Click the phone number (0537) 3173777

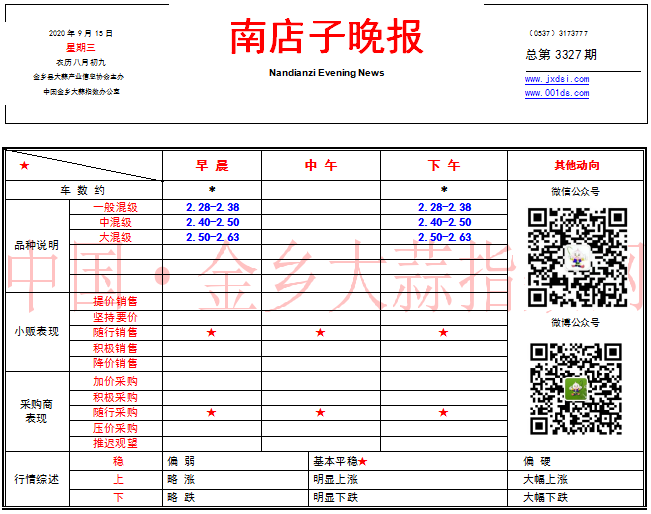coord(558,33)
